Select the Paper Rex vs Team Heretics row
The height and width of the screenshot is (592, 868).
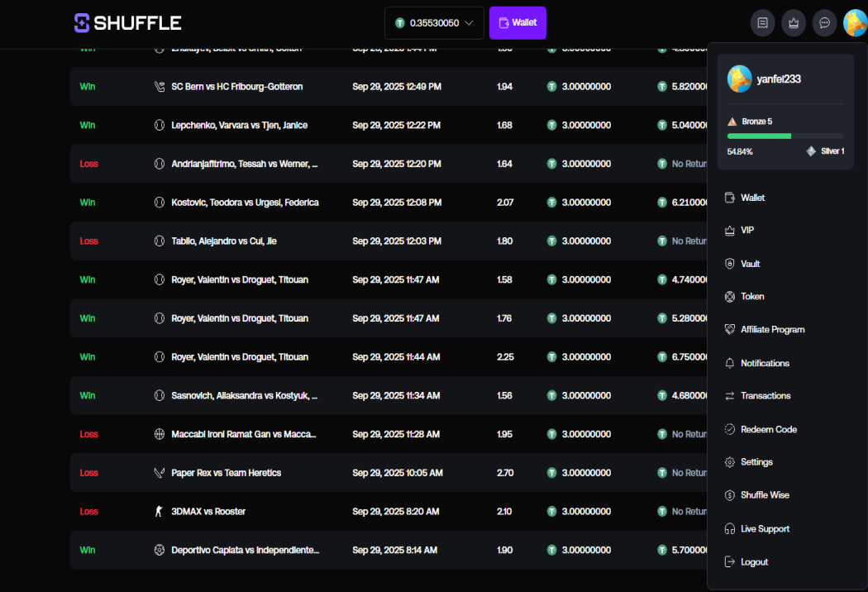(226, 473)
